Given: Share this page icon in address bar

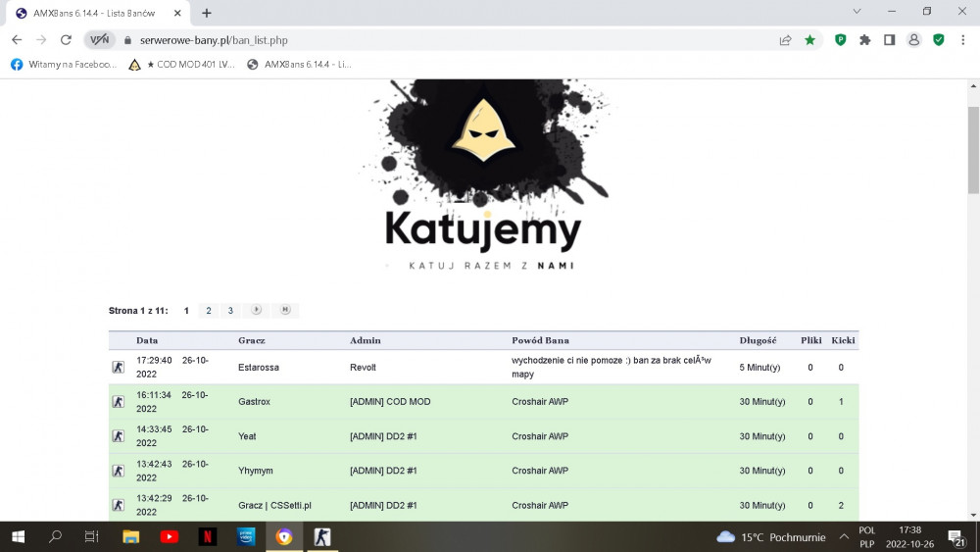Looking at the screenshot, I should tap(786, 40).
